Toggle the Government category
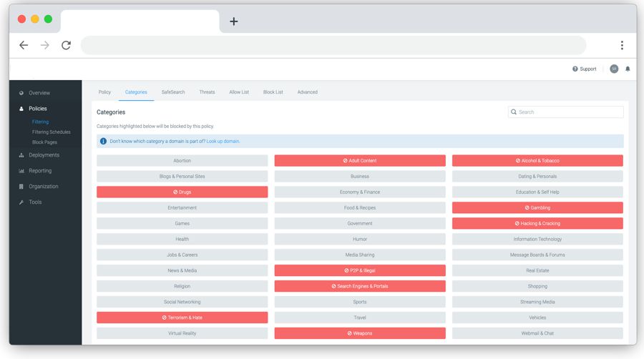644x359 pixels. coord(360,223)
